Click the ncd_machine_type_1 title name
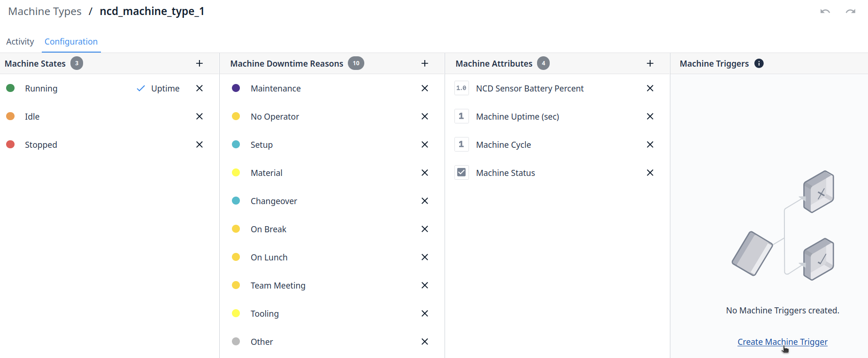The image size is (868, 358). point(152,11)
